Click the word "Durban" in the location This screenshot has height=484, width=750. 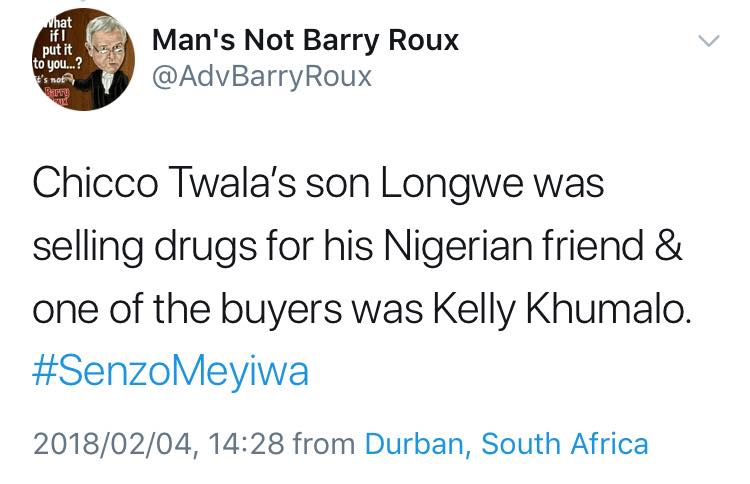414,444
